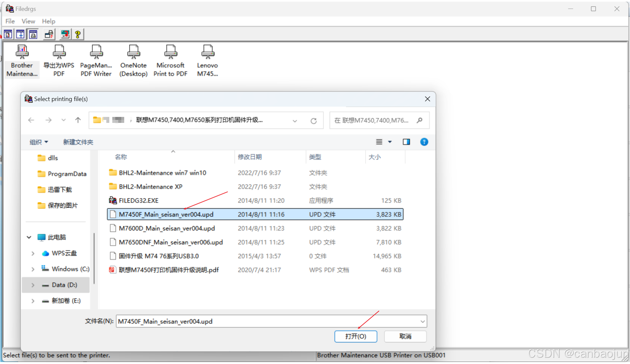Expand the 新加卷 (E:) drive node

coord(33,301)
